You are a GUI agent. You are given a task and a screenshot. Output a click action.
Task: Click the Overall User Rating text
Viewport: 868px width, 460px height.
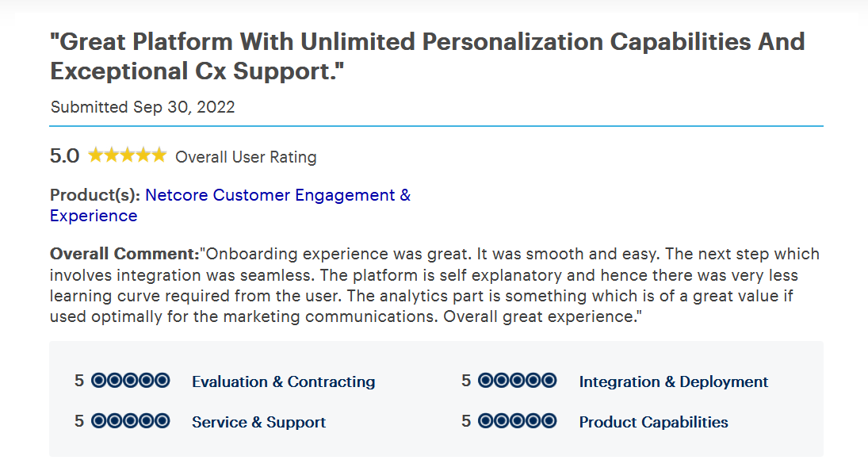pyautogui.click(x=246, y=157)
